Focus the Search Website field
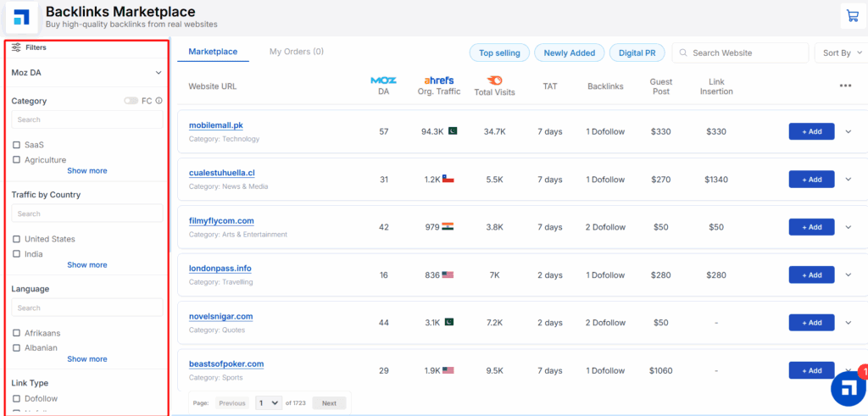This screenshot has width=868, height=416. 740,53
